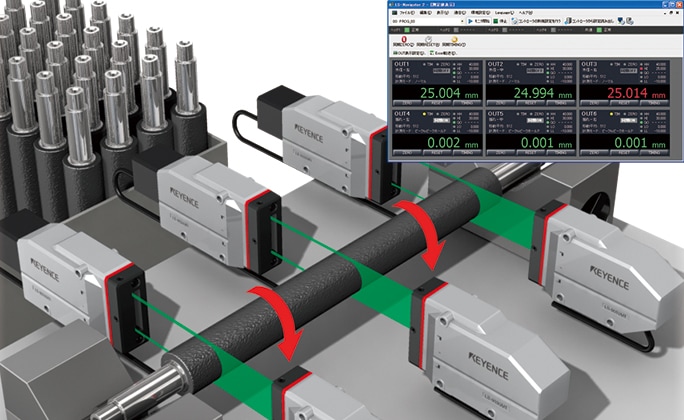The height and width of the screenshot is (420, 684).
Task: Click the Excel output icon
Action: [443, 53]
